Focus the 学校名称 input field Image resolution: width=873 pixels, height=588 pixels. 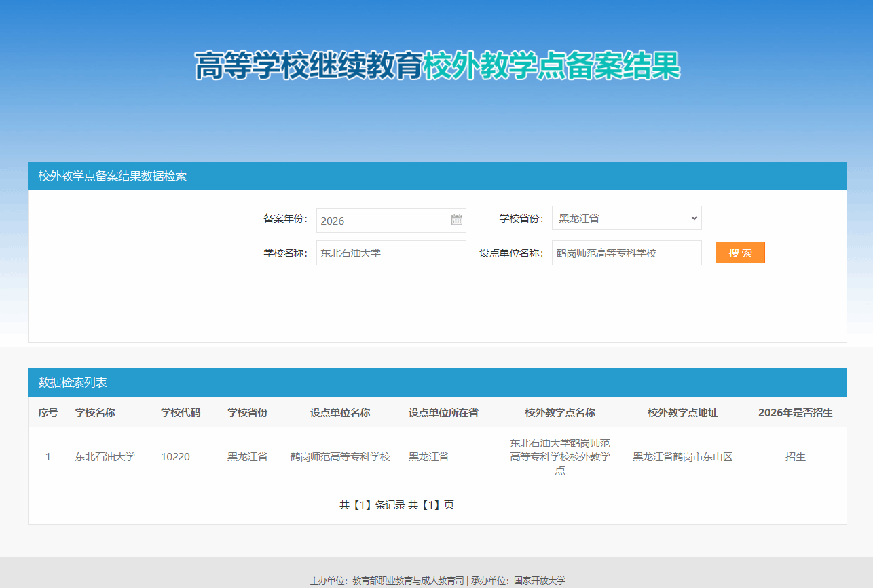click(391, 253)
